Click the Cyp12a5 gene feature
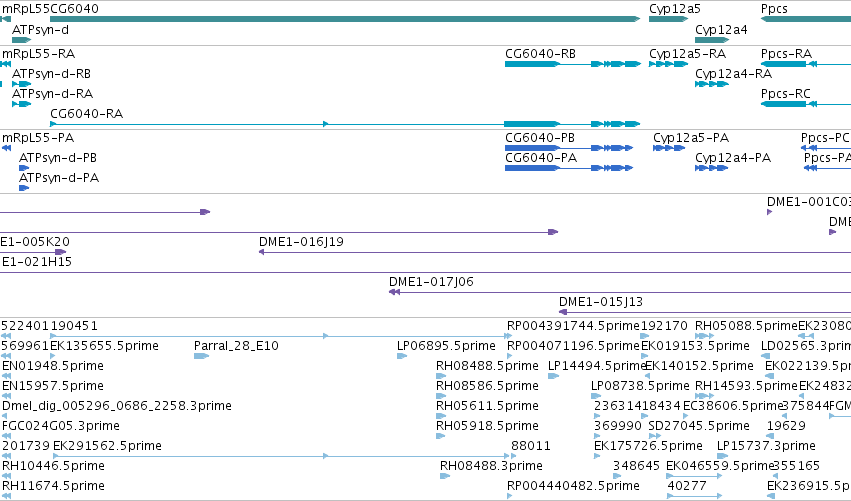This screenshot has width=851, height=501. point(669,19)
